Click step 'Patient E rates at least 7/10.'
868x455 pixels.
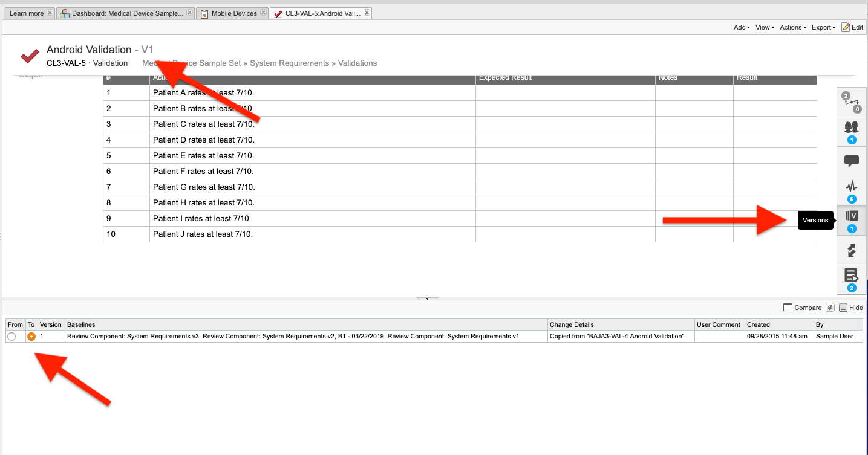click(x=204, y=155)
